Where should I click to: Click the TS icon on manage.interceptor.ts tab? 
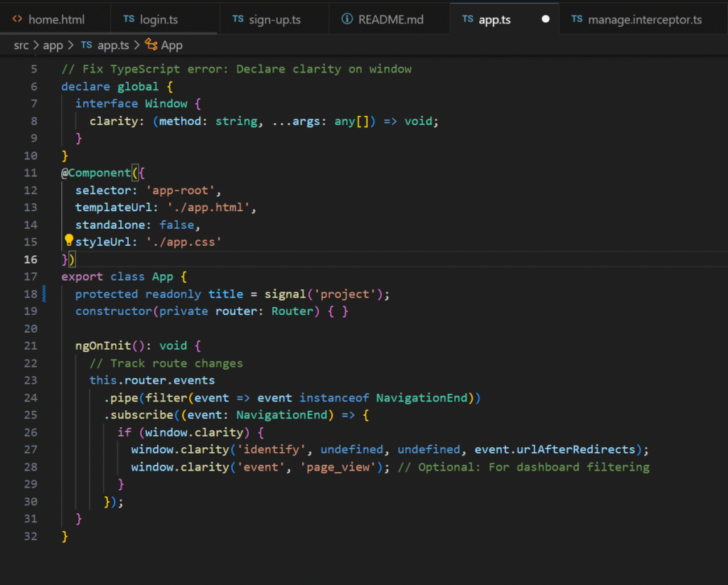(x=577, y=19)
